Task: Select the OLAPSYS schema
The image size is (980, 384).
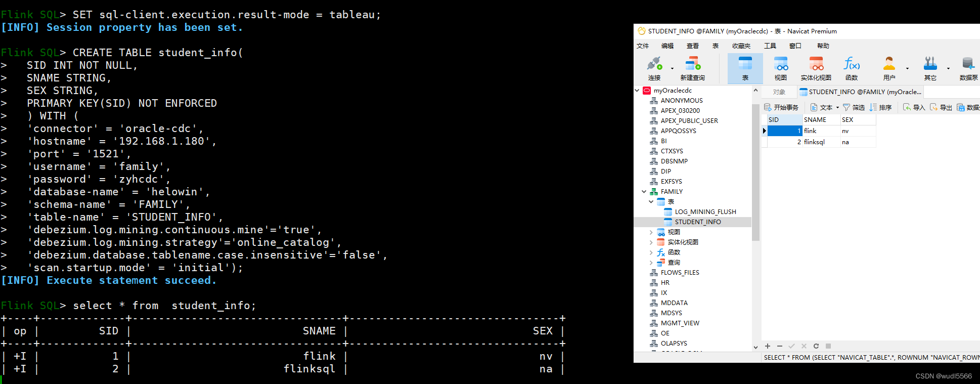Action: [674, 344]
